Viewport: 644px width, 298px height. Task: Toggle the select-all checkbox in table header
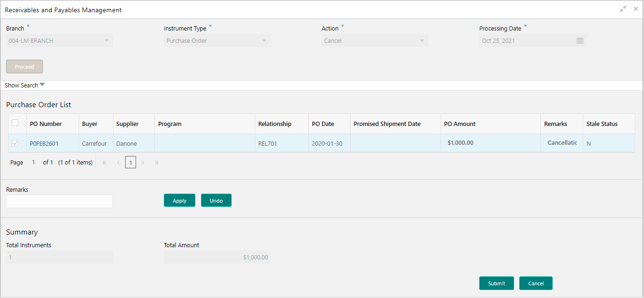pyautogui.click(x=15, y=123)
